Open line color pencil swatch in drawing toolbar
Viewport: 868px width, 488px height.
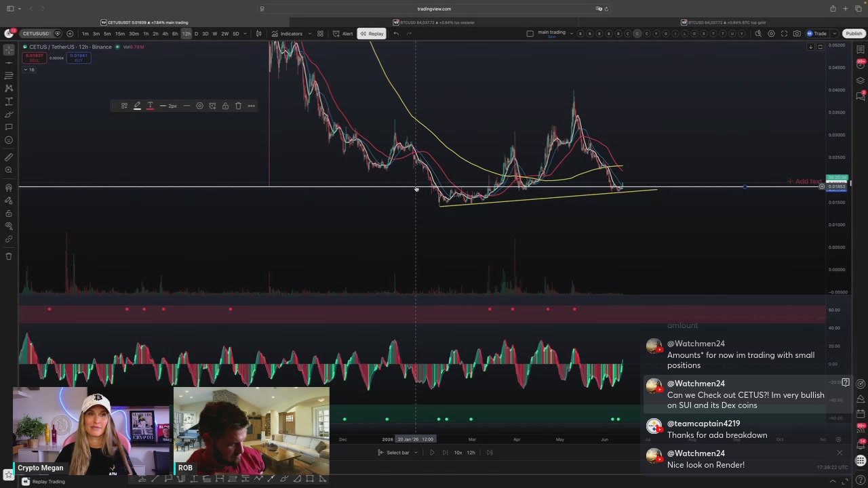[137, 106]
